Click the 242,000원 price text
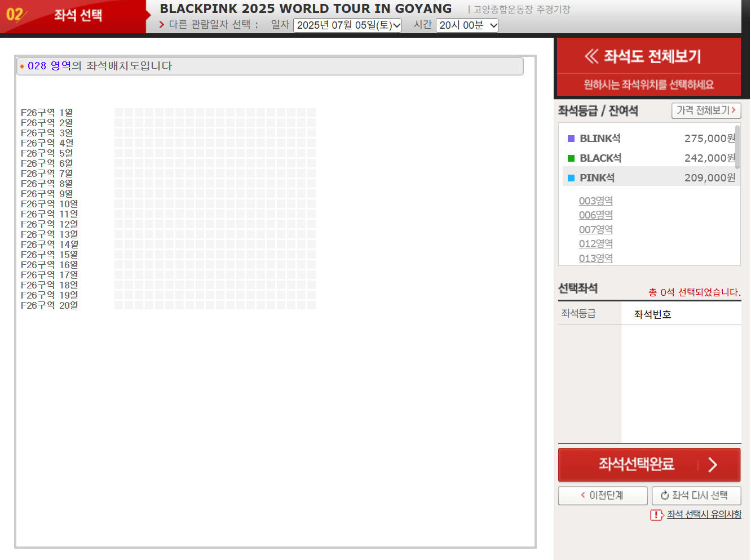Viewport: 751px width, 560px height. (710, 158)
